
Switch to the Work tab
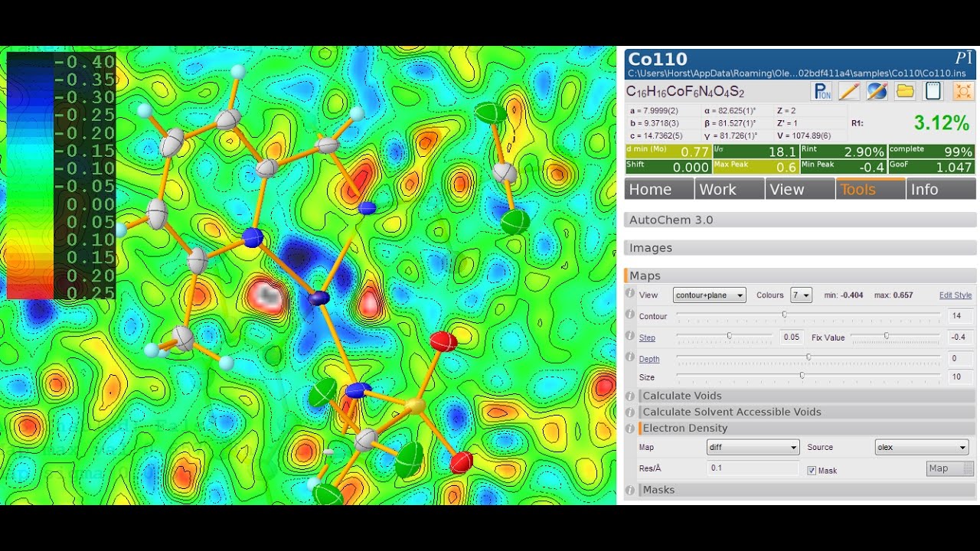click(x=730, y=189)
